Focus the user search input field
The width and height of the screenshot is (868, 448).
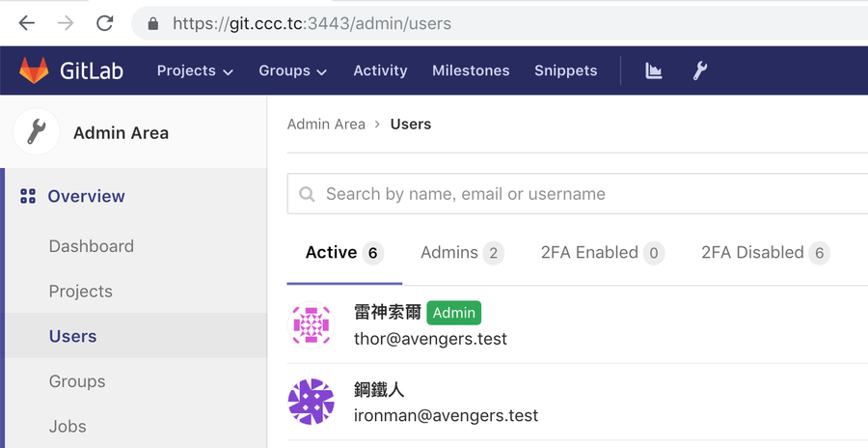click(x=578, y=193)
